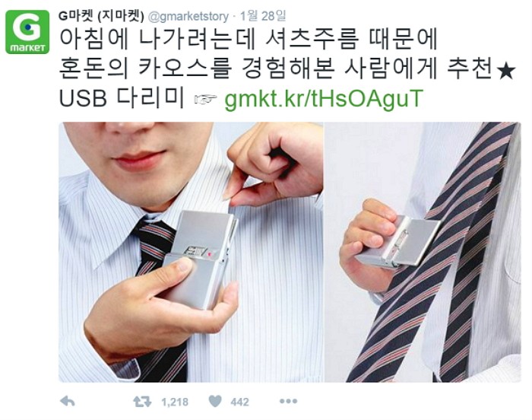The height and width of the screenshot is (420, 532).
Task: Open the @gmarketstory handle profile
Action: click(188, 16)
